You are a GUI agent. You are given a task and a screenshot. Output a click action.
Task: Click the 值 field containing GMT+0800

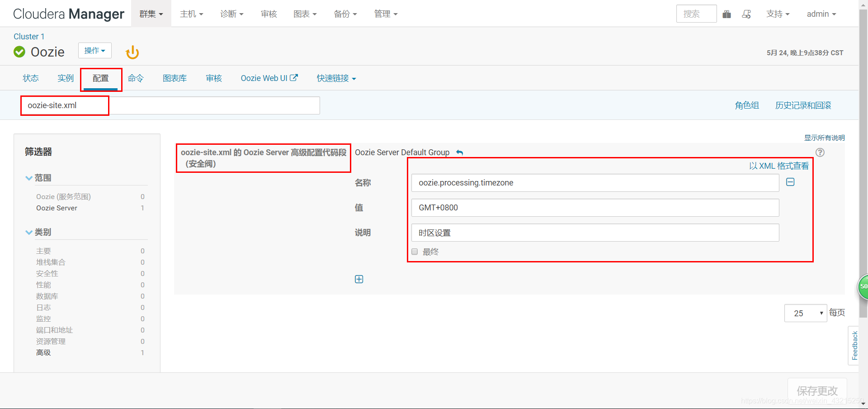(595, 208)
